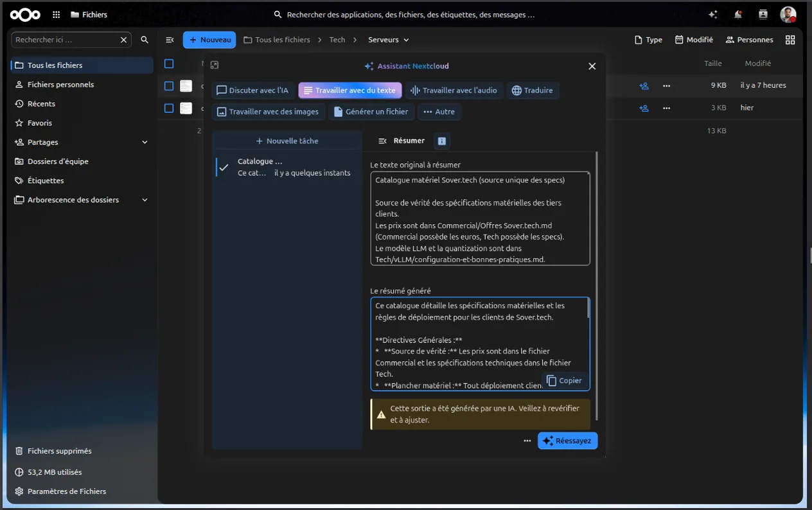
Task: Copy the generated summary
Action: 565,381
